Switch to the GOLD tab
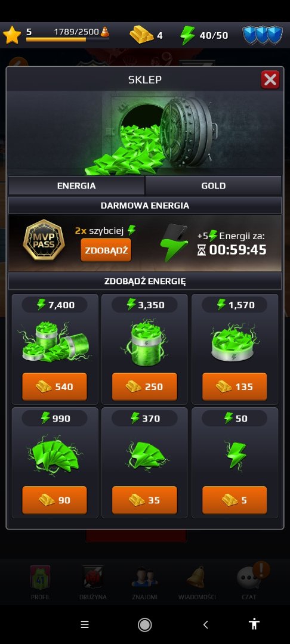Viewport: 290px width, 644px height. point(213,185)
